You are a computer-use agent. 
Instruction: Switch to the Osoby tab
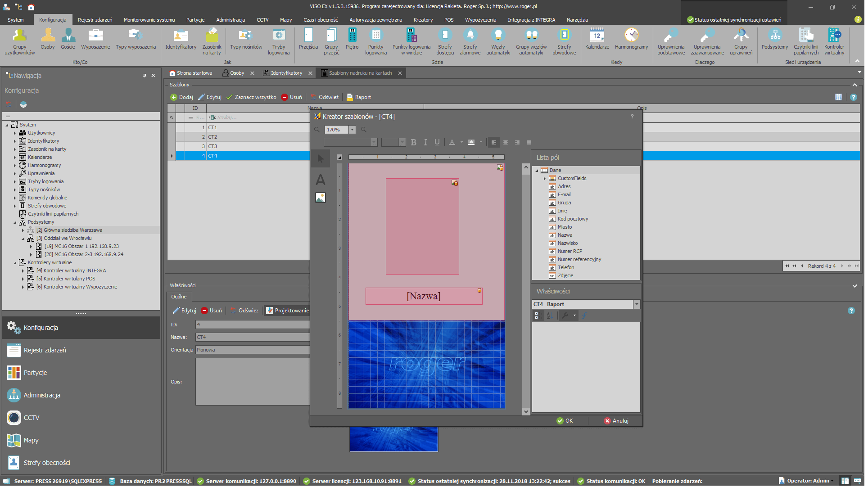(x=237, y=73)
